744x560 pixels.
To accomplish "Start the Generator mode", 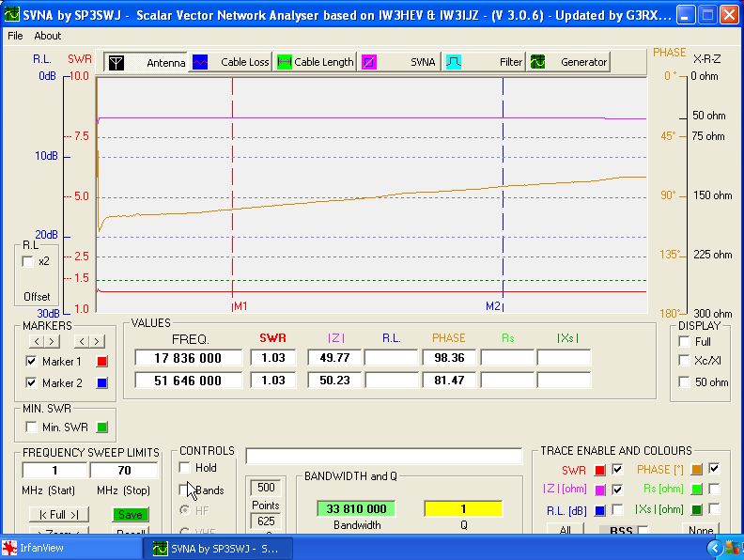I will point(538,62).
